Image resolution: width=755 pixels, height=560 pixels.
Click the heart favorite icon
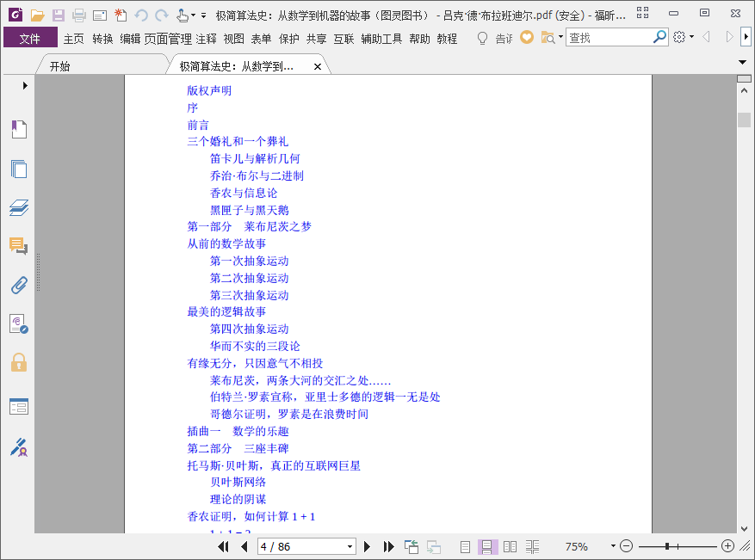tap(527, 37)
